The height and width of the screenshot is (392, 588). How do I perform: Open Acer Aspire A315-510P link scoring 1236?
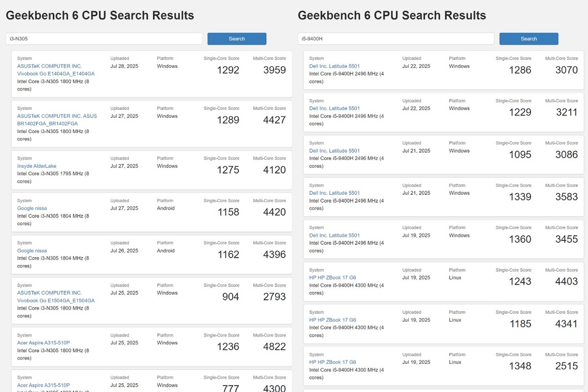(44, 343)
